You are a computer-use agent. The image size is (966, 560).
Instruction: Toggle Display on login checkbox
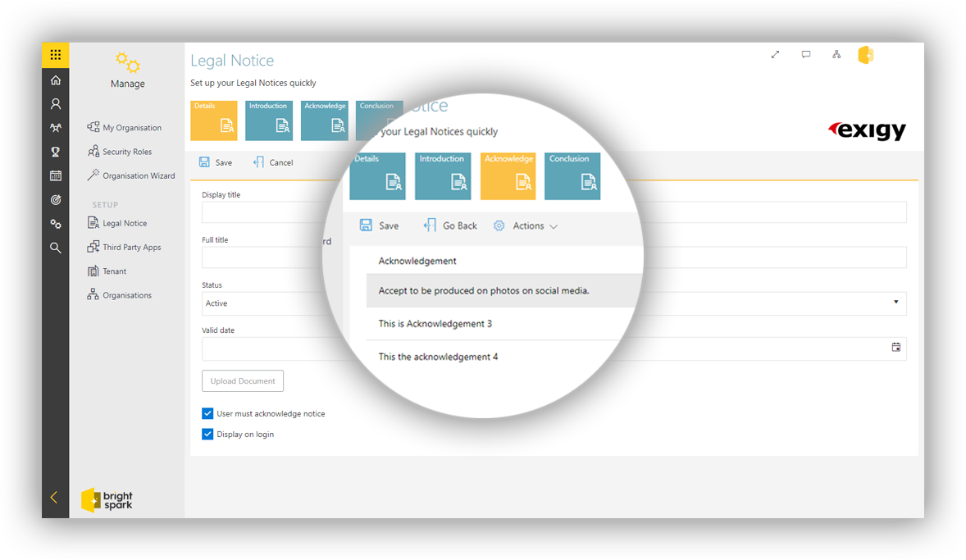coord(207,435)
